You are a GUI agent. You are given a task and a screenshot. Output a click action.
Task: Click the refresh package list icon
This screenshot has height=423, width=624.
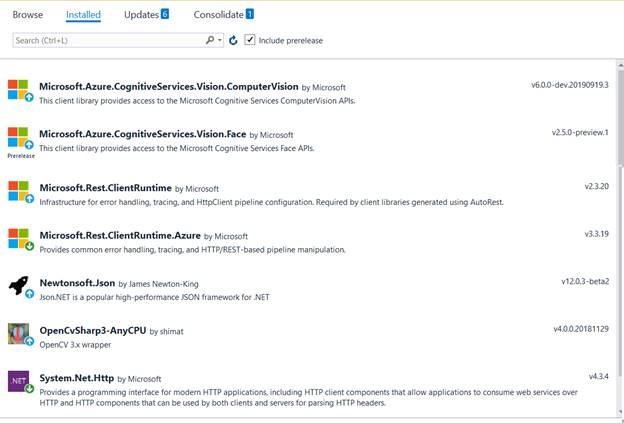pos(233,41)
